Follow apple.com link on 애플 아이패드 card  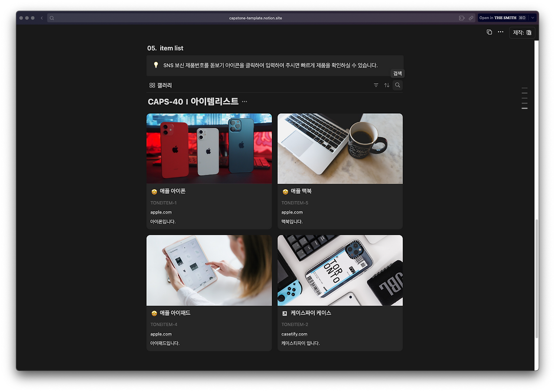click(161, 334)
